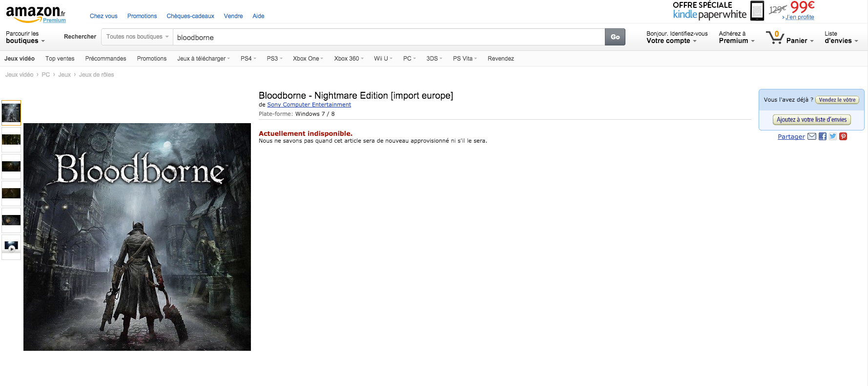Open 'Votre compte' dropdown
Viewport: 868px width, 386px height.
pos(677,37)
